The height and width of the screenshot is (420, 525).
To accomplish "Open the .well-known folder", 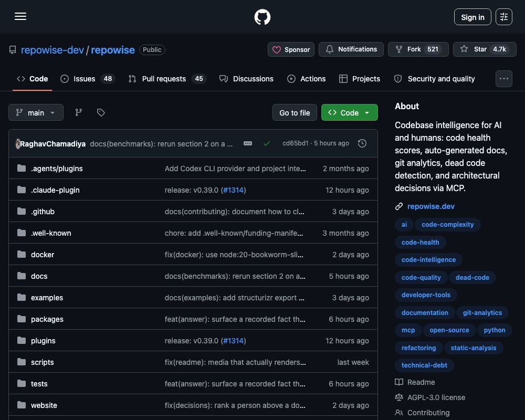I will click(51, 233).
